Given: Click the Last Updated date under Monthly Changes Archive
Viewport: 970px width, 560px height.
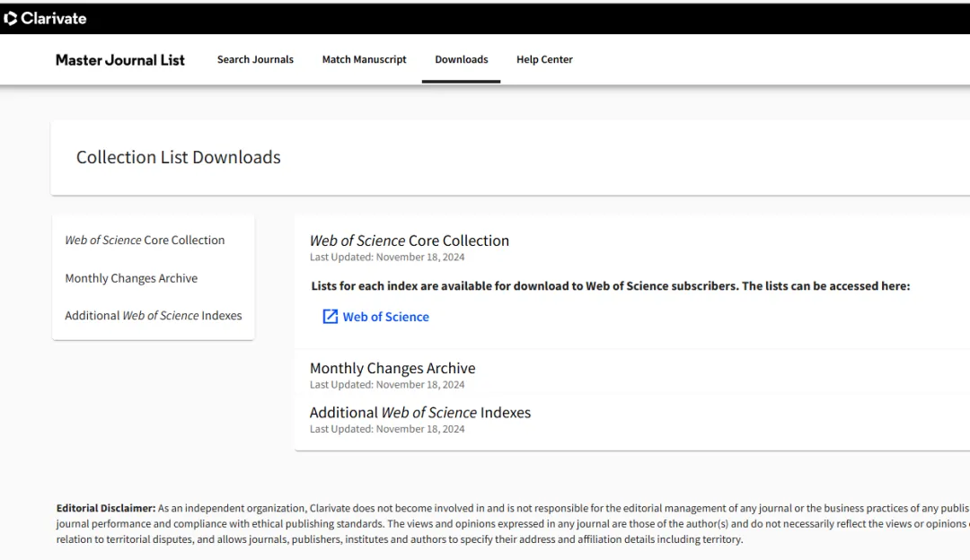Looking at the screenshot, I should click(x=386, y=384).
